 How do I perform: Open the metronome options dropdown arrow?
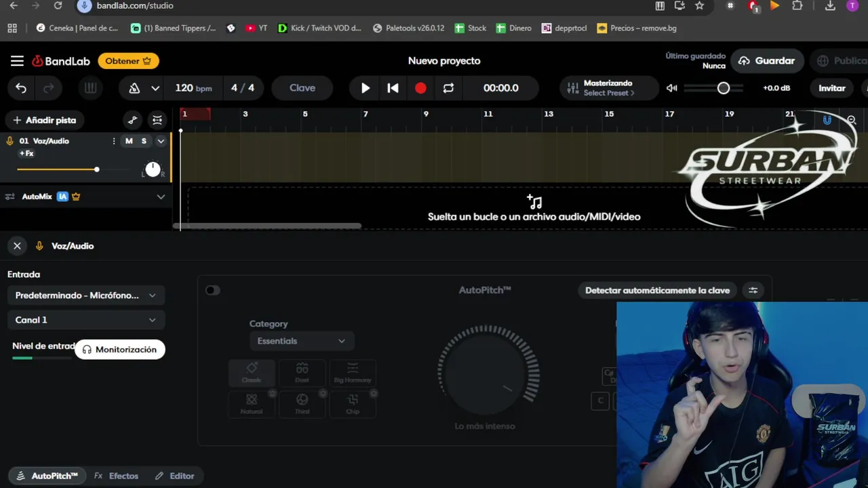tap(155, 88)
